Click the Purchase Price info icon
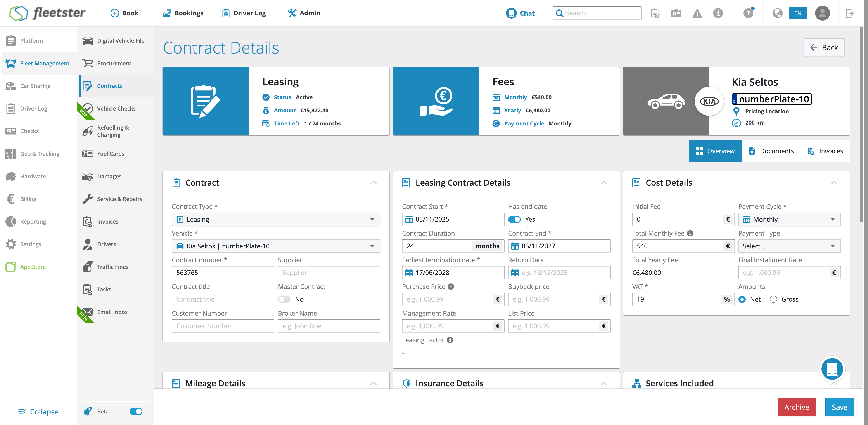 pyautogui.click(x=451, y=287)
